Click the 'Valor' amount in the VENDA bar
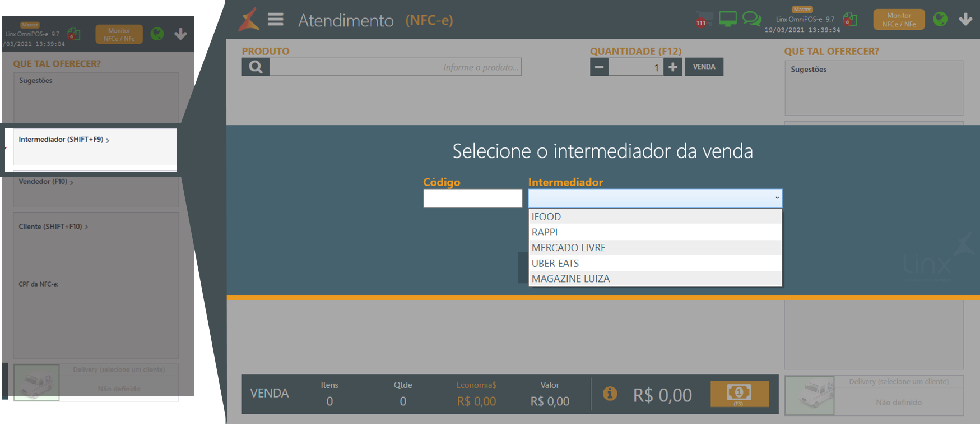 point(550,401)
